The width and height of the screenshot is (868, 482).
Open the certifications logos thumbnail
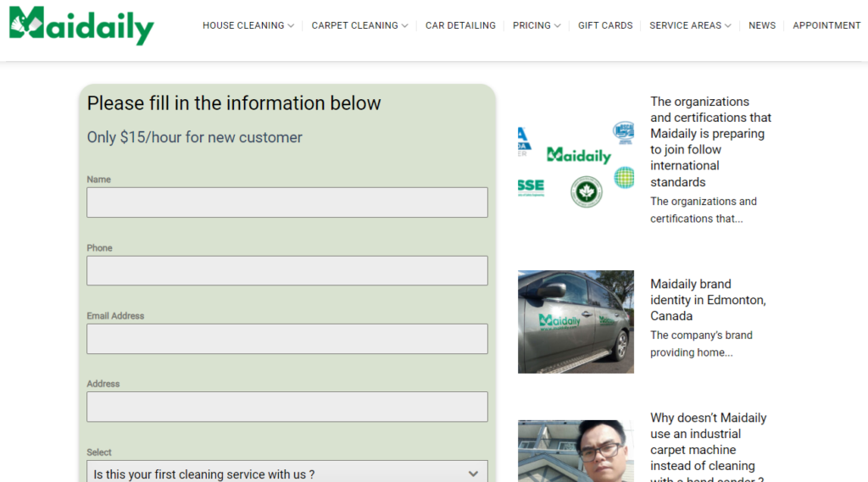[576, 164]
